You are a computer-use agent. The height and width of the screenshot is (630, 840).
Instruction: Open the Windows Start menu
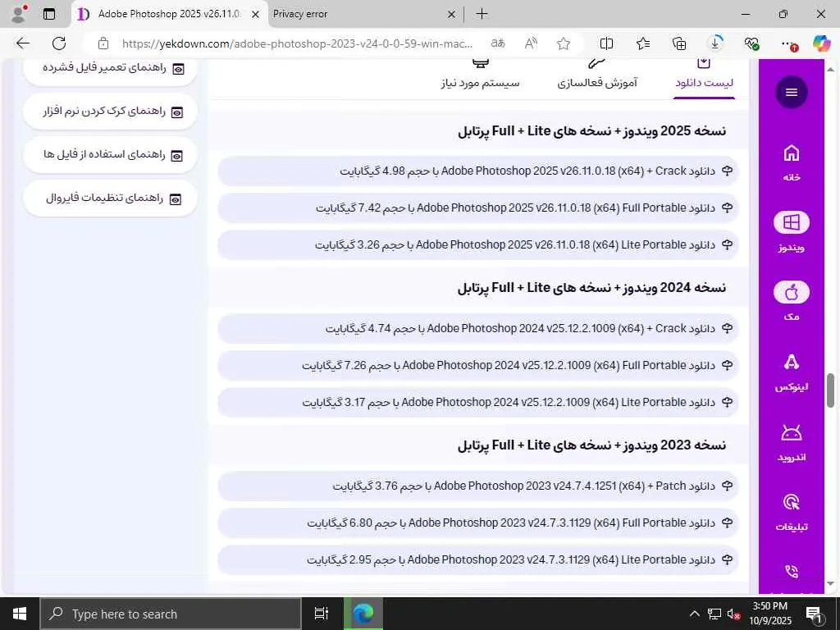(x=20, y=614)
